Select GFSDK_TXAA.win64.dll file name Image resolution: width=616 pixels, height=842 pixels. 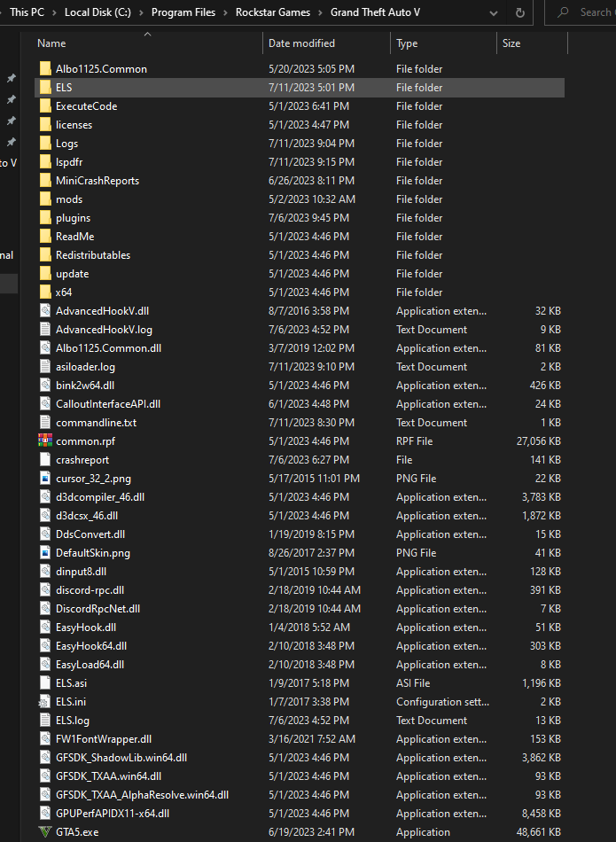[108, 776]
